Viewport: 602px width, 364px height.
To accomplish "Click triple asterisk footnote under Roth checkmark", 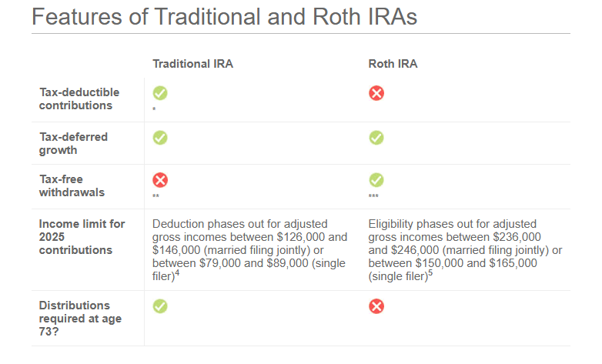I will 373,197.
